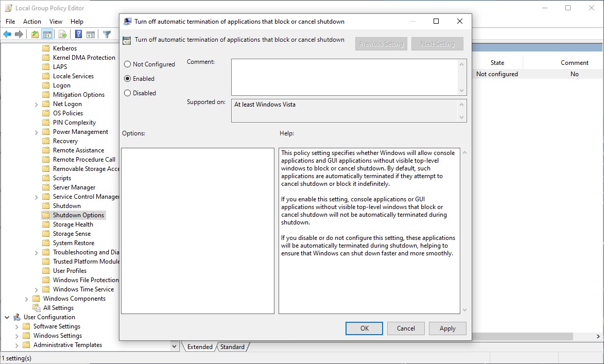
Task: Click Supported on scroll up arrow
Action: click(461, 104)
